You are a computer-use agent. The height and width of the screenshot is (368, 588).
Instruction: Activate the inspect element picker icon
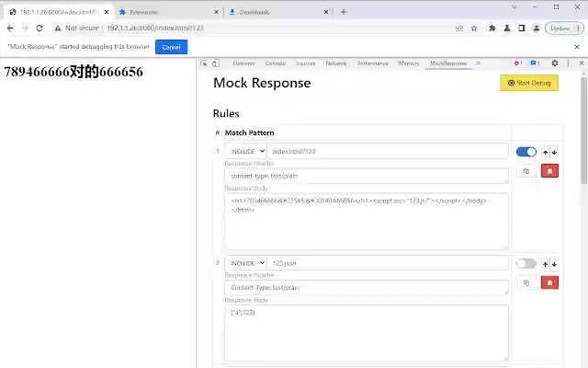tap(205, 63)
